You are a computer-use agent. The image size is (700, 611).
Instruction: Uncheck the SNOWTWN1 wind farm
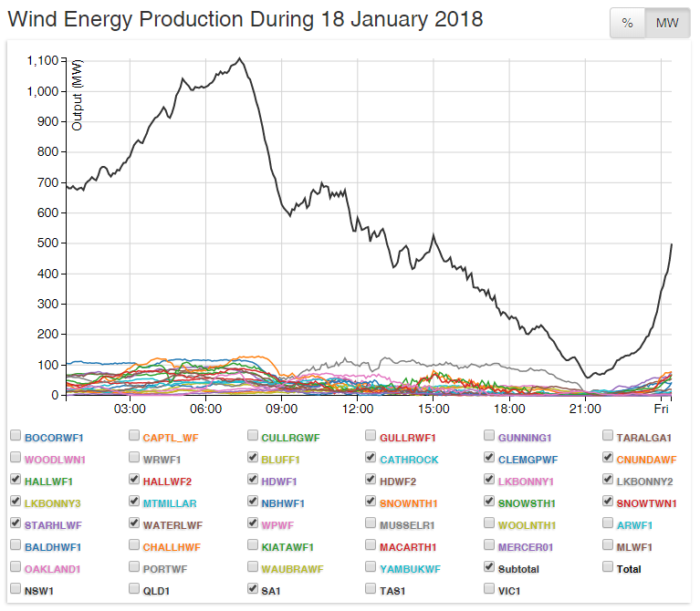[608, 502]
